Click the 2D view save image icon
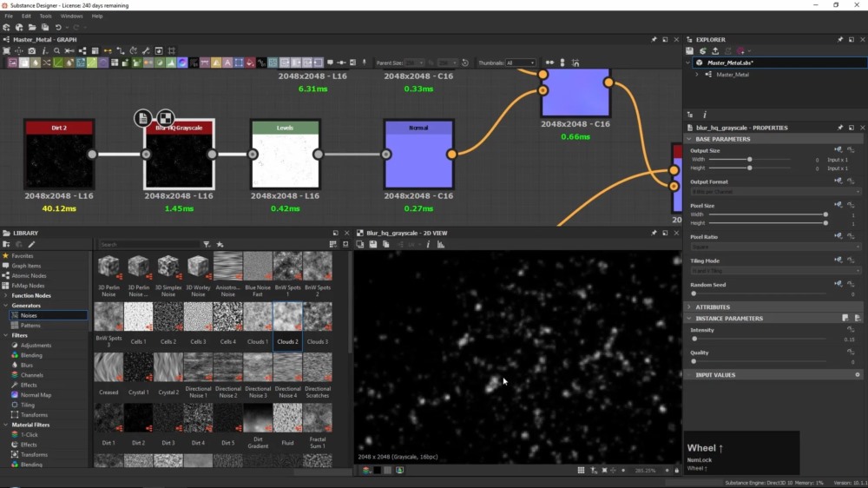Screen dimensions: 868x488 (x=373, y=244)
